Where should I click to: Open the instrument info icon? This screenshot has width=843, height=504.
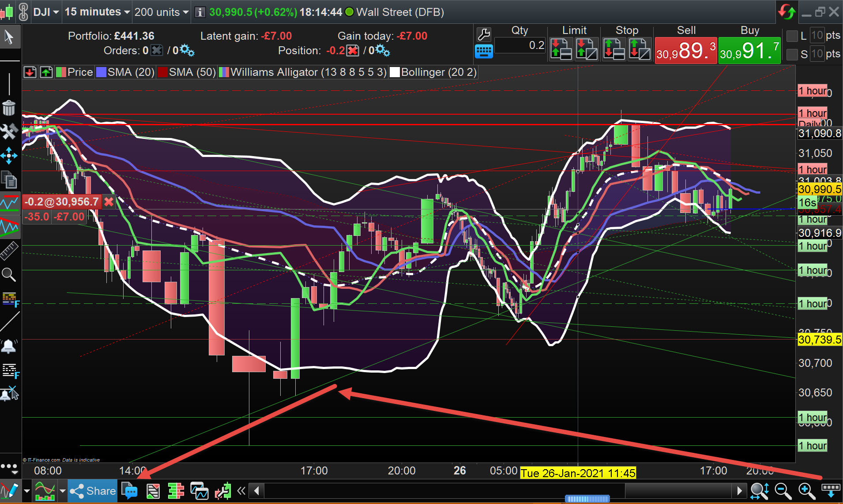[200, 12]
